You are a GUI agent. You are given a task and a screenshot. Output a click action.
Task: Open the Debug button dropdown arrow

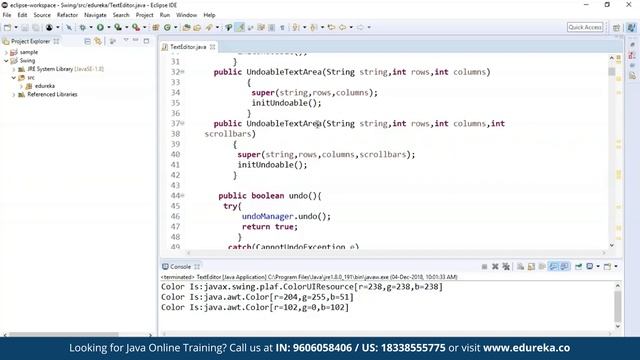click(x=91, y=27)
